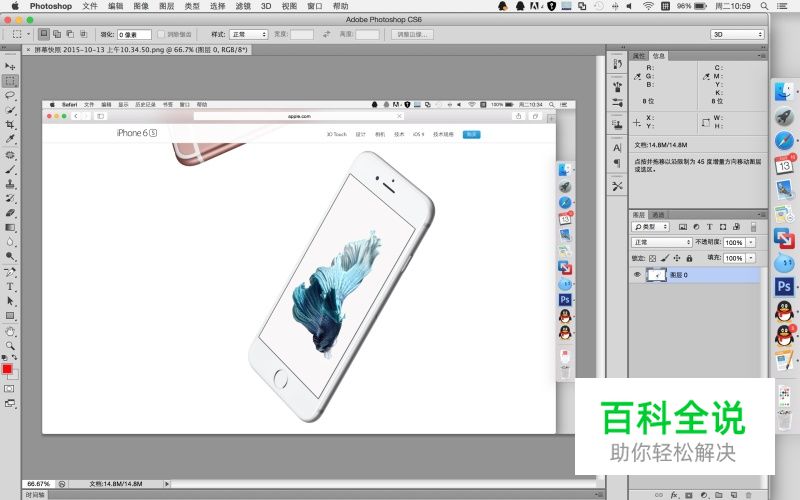800x500 pixels.
Task: Toggle lock image pixels
Action: (665, 258)
